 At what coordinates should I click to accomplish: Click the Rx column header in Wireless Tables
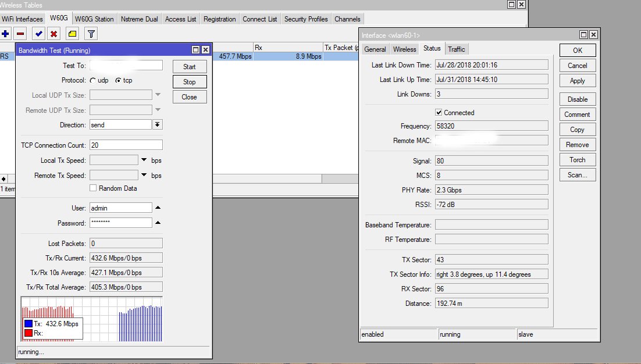[288, 47]
